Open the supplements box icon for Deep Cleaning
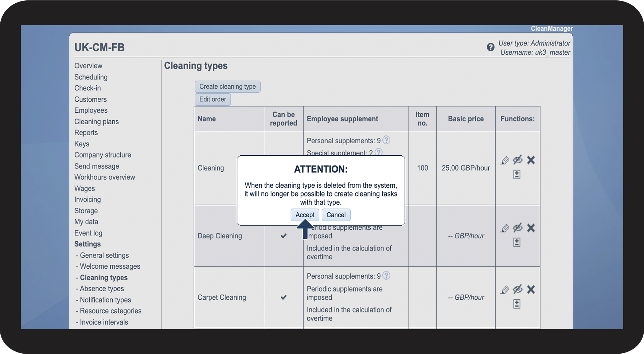This screenshot has height=354, width=644. pyautogui.click(x=517, y=242)
